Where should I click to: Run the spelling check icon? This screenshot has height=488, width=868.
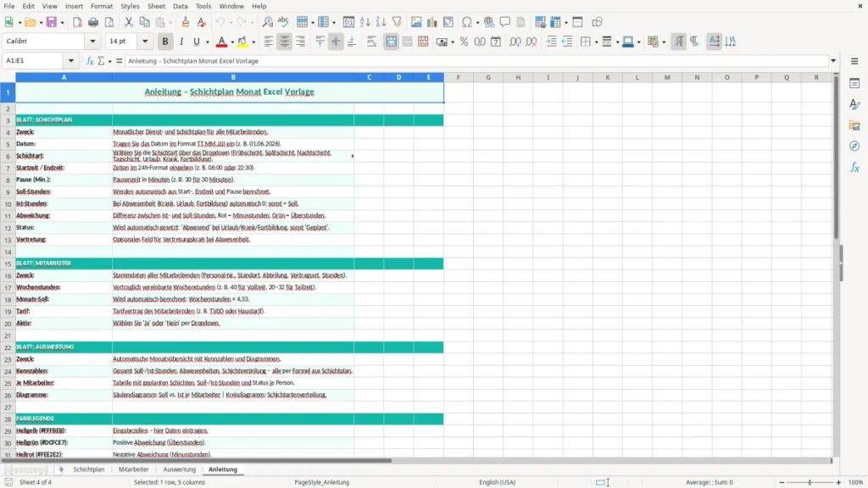point(283,22)
